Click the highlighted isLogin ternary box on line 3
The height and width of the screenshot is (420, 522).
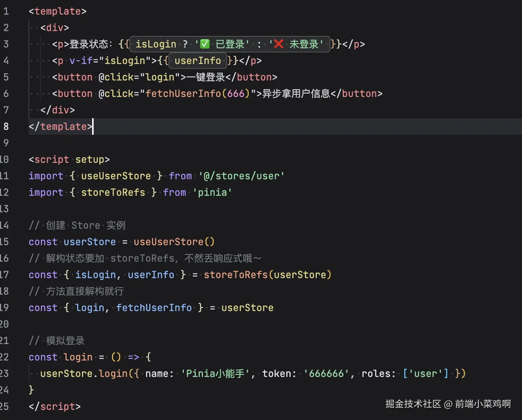[229, 44]
